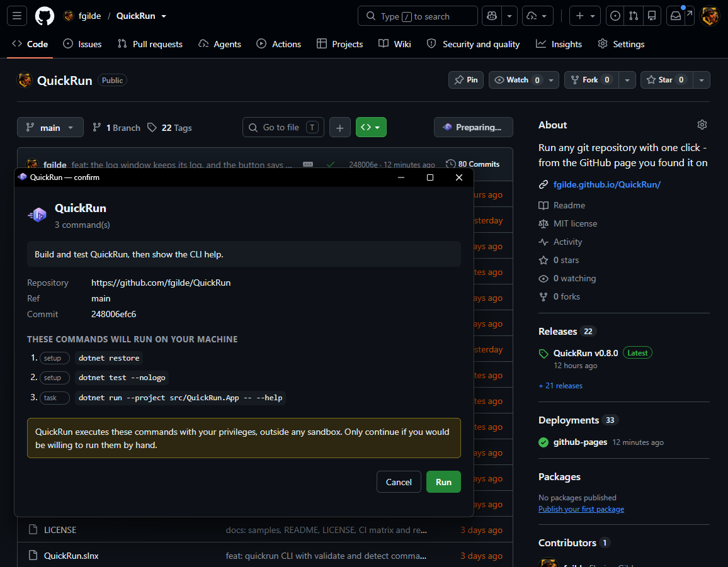
Task: Open the repository Settings tab
Action: [621, 44]
